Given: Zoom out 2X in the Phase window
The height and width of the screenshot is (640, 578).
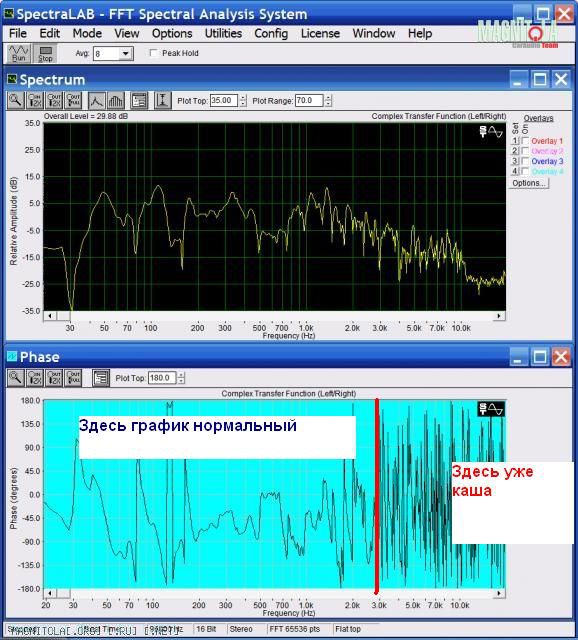Looking at the screenshot, I should (x=54, y=378).
